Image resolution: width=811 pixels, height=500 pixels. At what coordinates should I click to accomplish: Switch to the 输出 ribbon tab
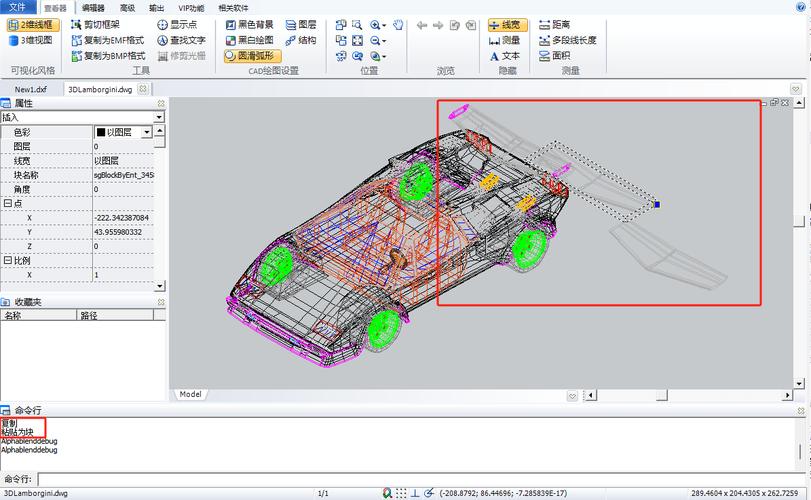coord(156,8)
